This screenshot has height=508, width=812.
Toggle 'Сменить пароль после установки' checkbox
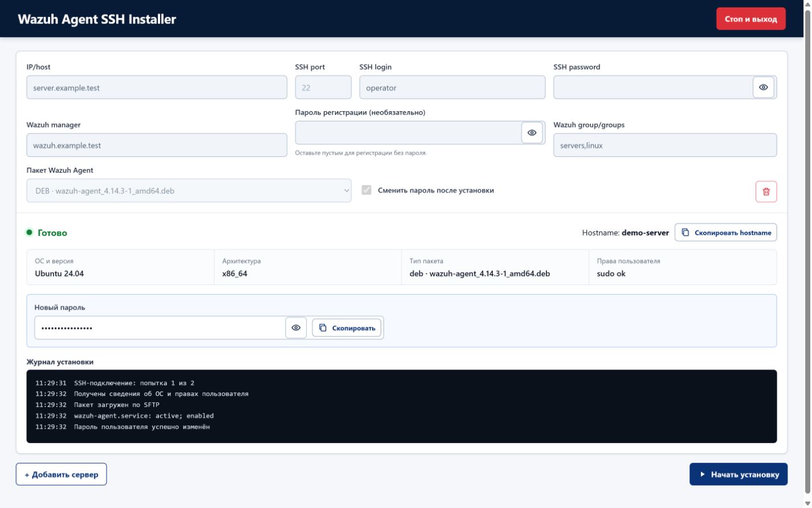(x=366, y=190)
